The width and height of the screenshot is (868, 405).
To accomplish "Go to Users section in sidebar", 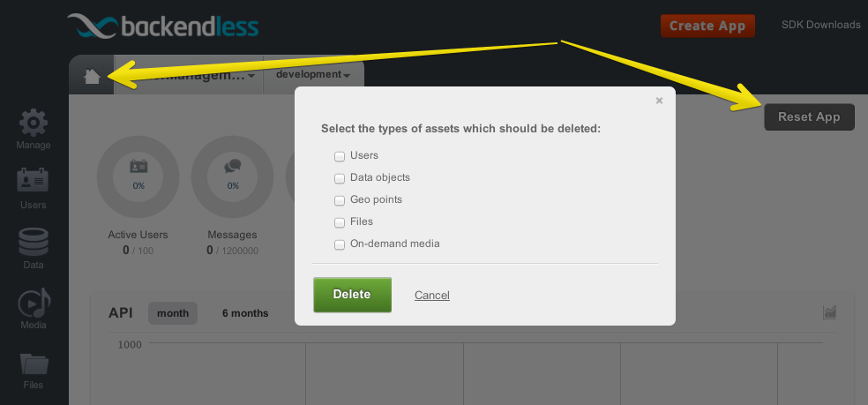I will click(34, 182).
